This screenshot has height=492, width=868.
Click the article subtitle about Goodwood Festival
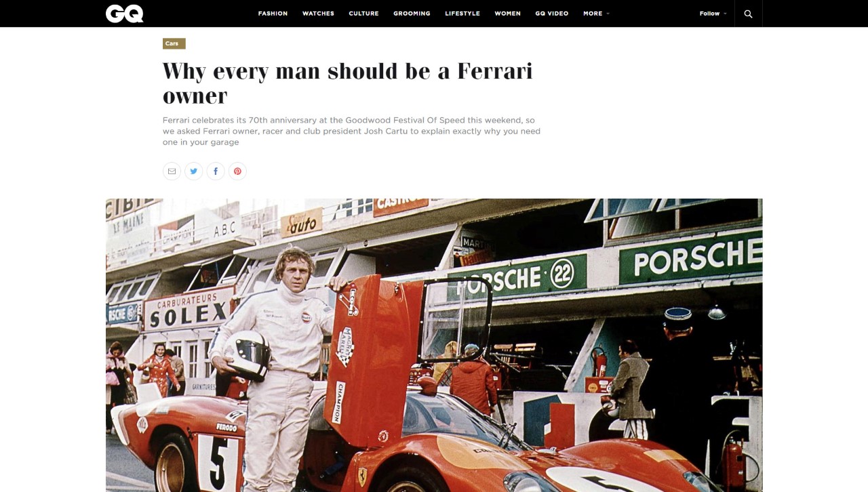tap(351, 131)
